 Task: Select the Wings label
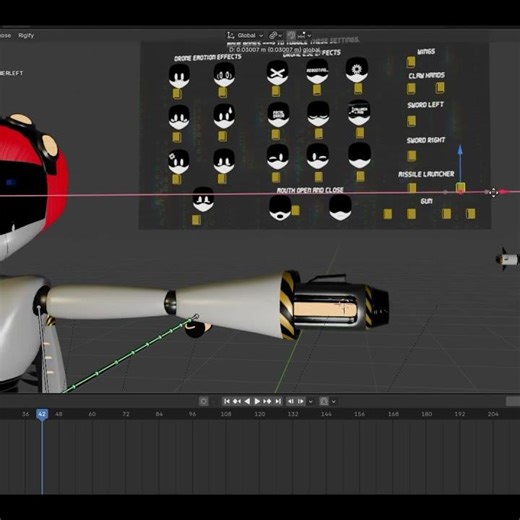pyautogui.click(x=426, y=52)
